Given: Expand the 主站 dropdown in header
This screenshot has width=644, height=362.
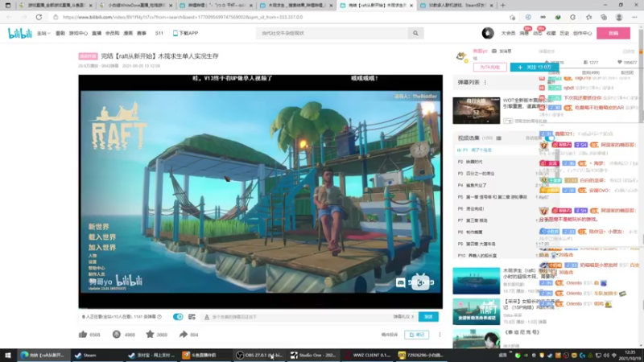Looking at the screenshot, I should point(43,33).
